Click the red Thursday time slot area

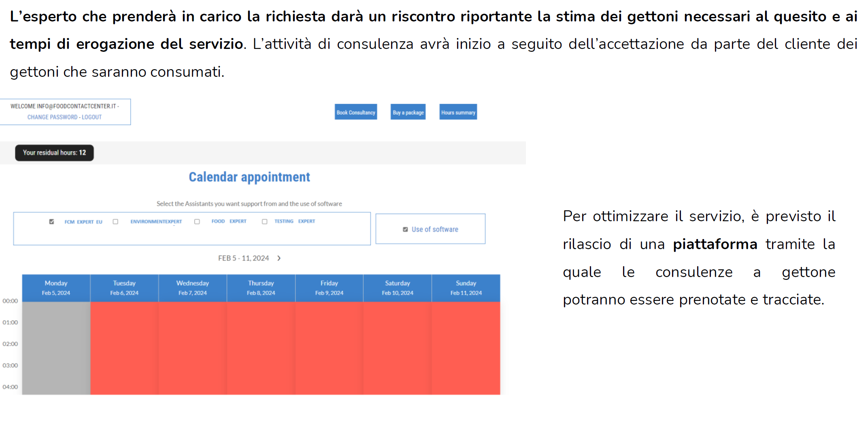click(x=261, y=348)
